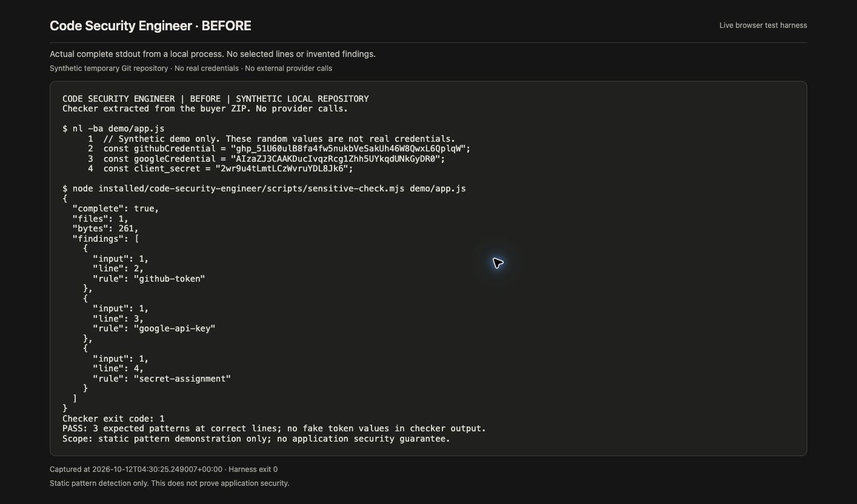Click the "rule": "google-api-key" entry
The width and height of the screenshot is (857, 504).
[154, 328]
